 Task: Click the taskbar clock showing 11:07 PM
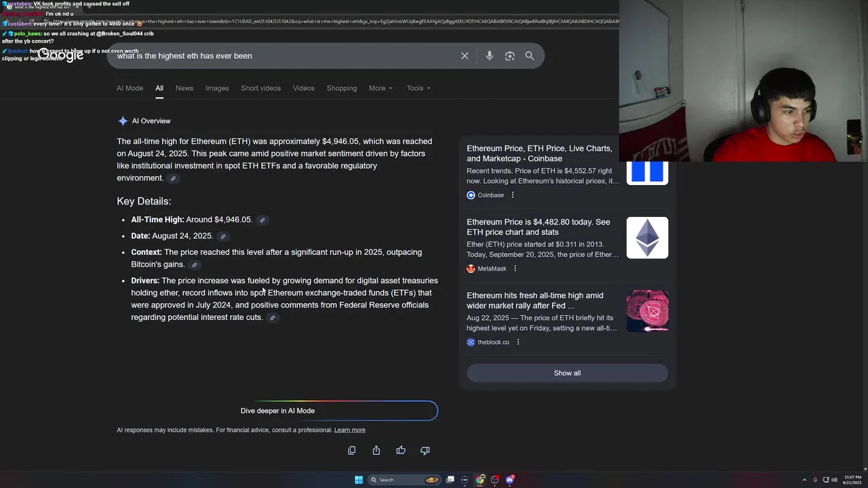pos(852,480)
